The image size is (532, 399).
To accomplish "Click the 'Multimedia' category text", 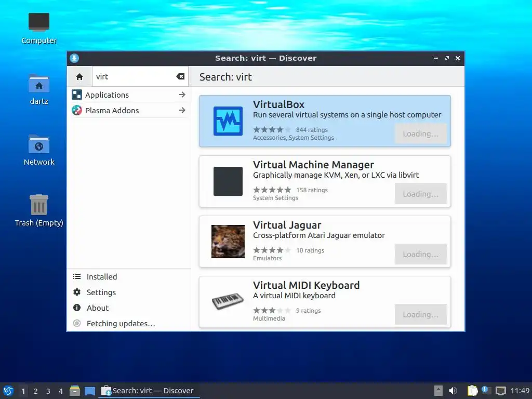I will [269, 318].
